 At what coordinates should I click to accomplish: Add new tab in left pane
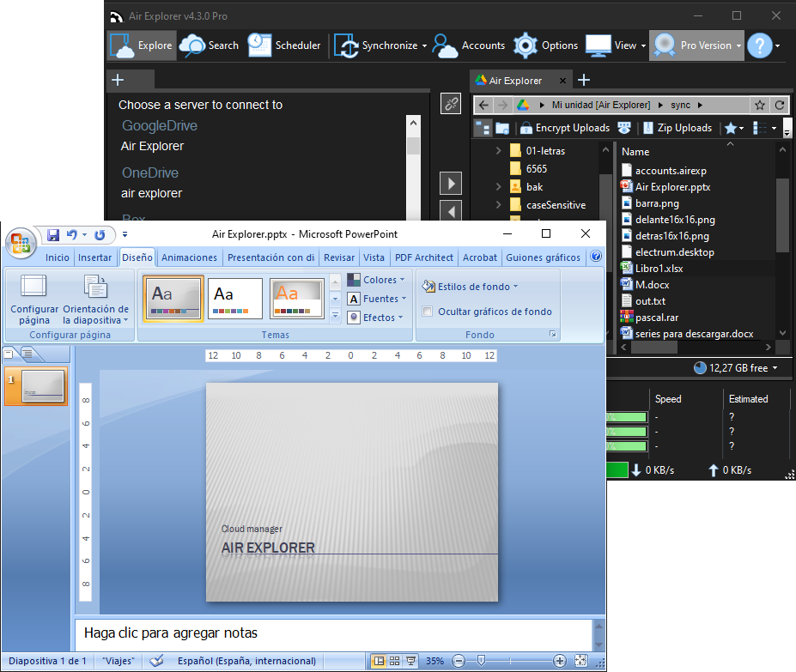click(x=118, y=80)
